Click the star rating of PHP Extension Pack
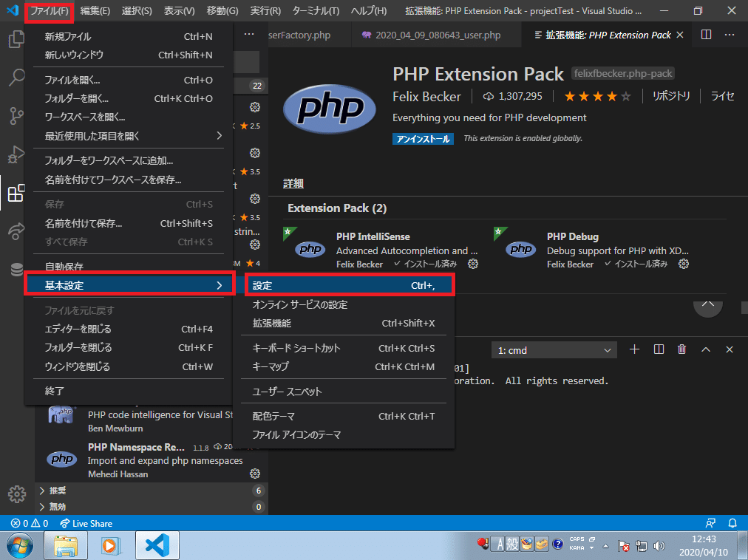The image size is (748, 560). point(597,97)
